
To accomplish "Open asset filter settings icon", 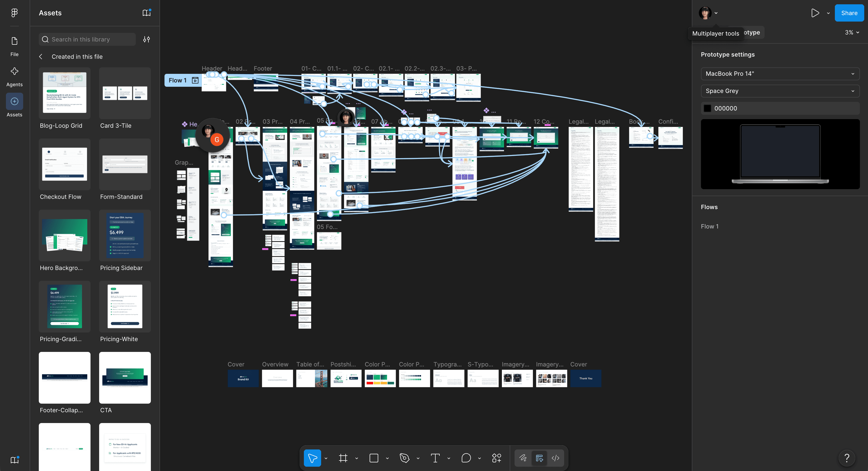I will (x=146, y=39).
